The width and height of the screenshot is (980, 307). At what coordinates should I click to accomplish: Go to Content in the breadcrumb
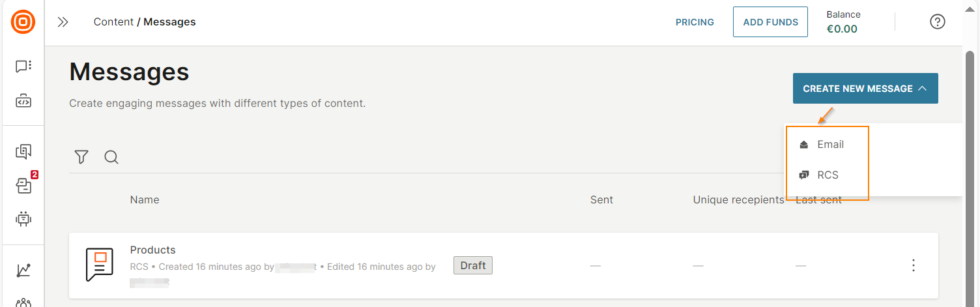point(113,22)
